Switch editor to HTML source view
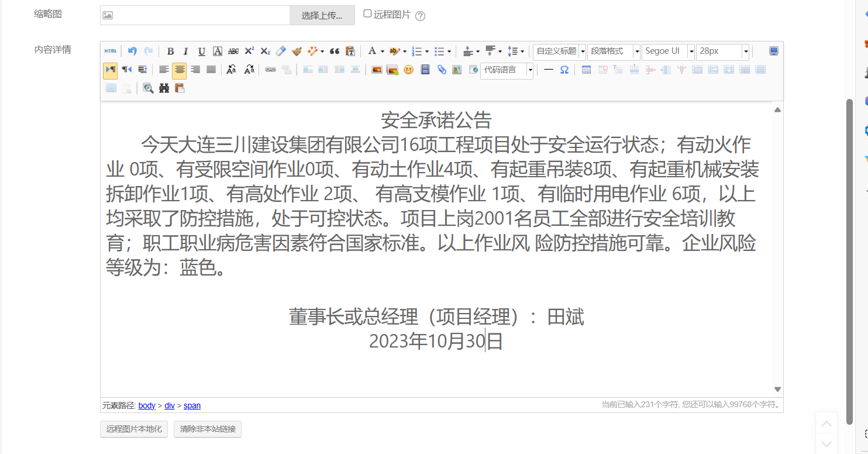This screenshot has height=454, width=868. click(111, 51)
